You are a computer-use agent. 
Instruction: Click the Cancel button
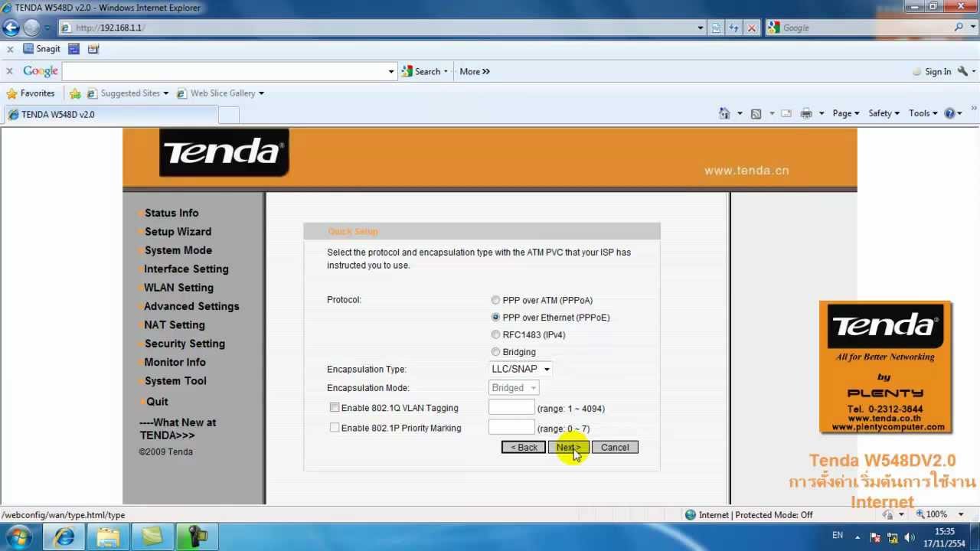point(615,448)
